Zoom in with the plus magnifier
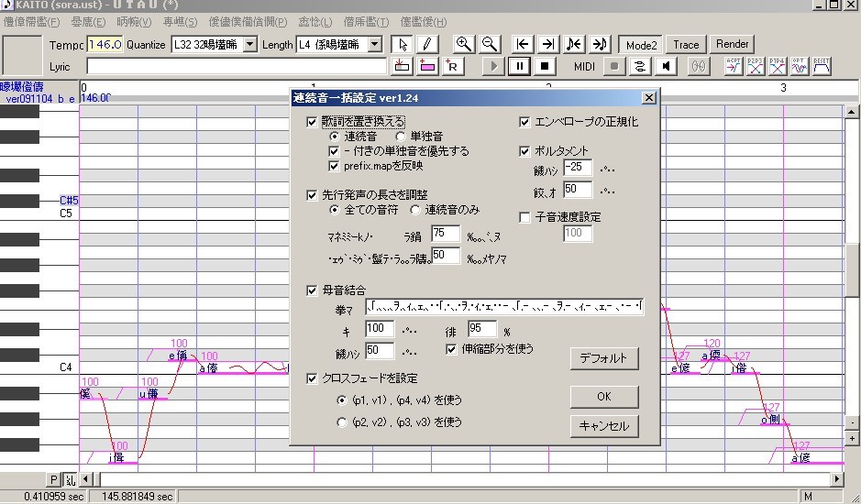Viewport: 861px width, 504px height. point(463,45)
